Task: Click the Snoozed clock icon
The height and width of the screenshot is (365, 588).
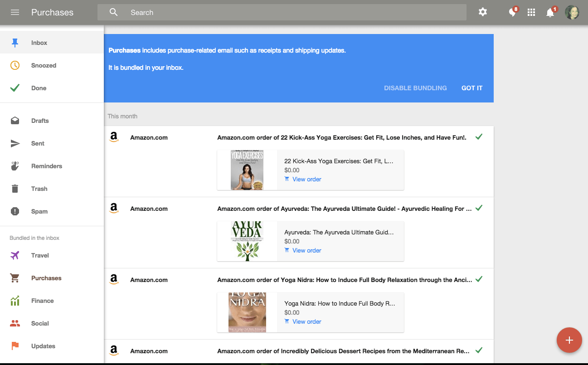Action: point(15,65)
